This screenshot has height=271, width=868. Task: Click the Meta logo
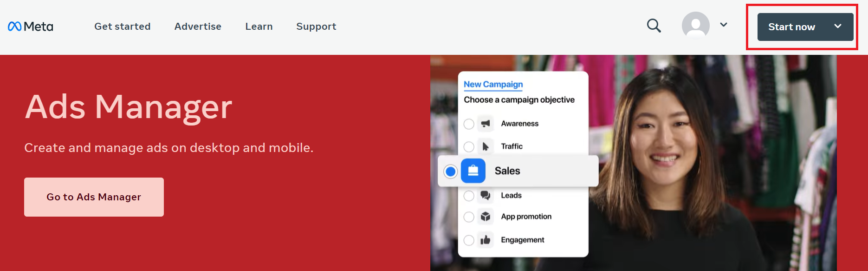tap(31, 26)
